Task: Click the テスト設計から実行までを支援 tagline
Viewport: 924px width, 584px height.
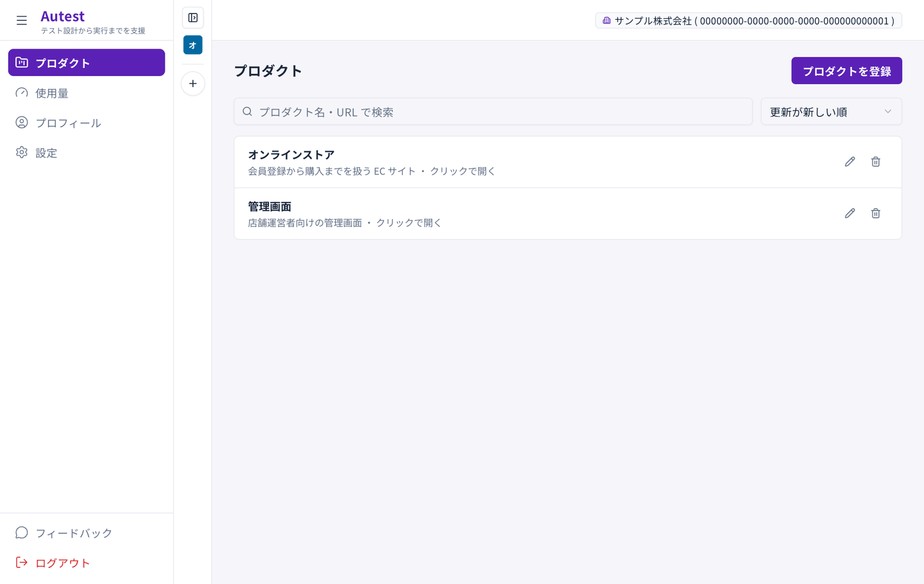Action: pos(93,31)
